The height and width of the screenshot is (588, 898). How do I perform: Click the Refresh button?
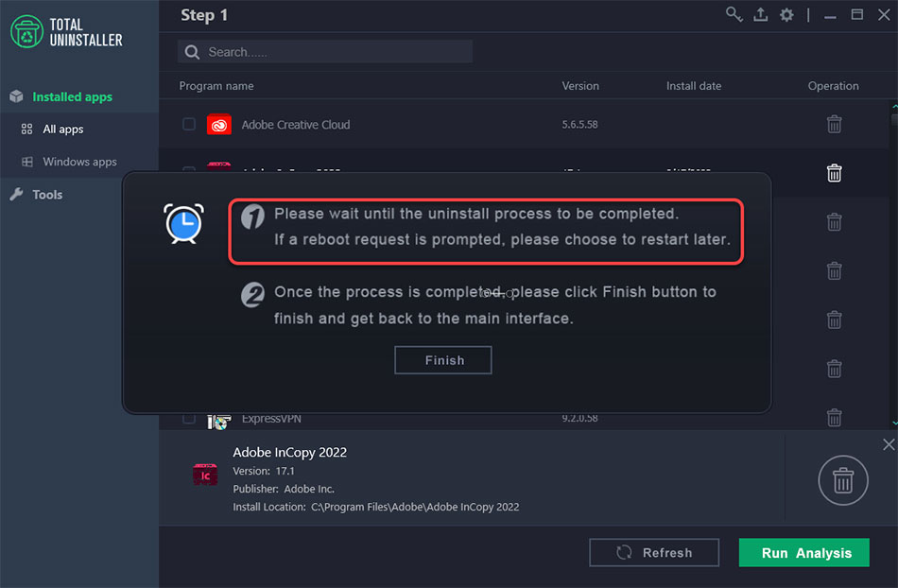click(654, 552)
